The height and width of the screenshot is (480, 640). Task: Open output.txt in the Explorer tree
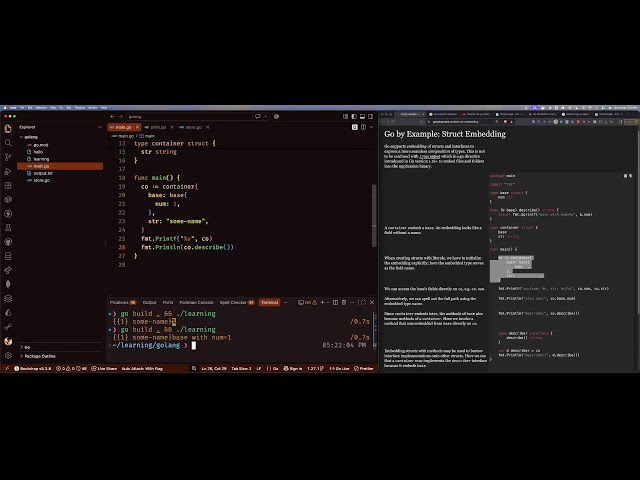[x=43, y=173]
